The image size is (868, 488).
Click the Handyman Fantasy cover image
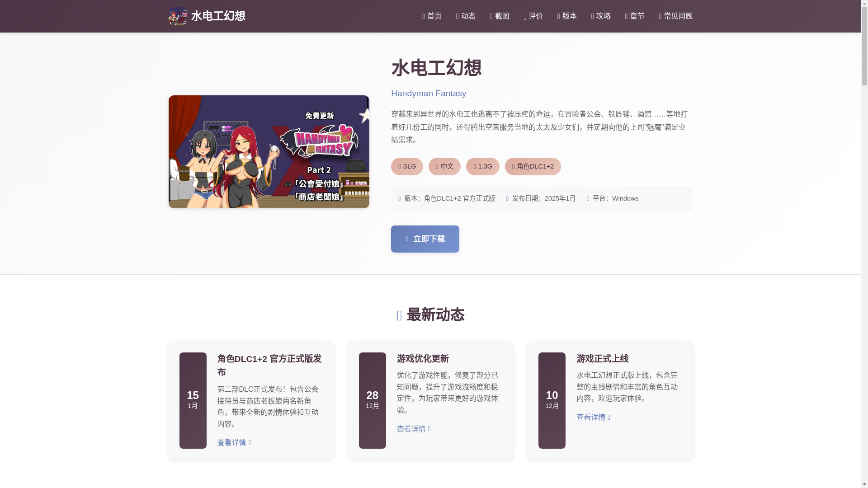click(269, 152)
